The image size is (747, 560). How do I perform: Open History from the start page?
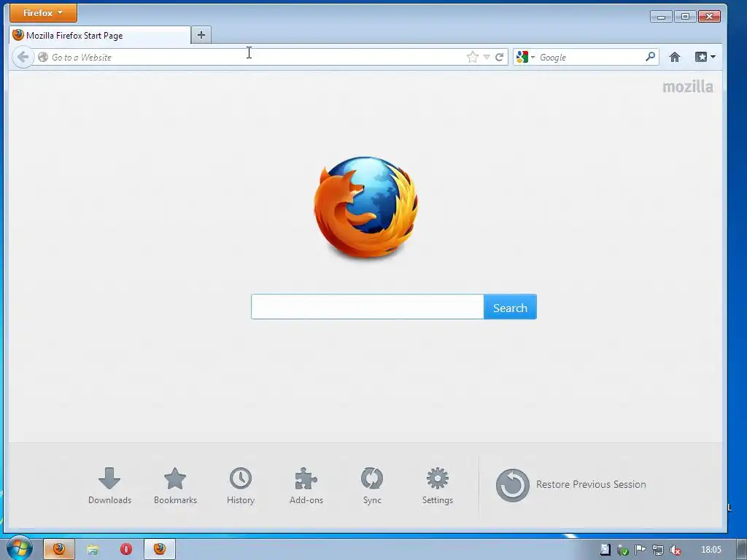(241, 486)
